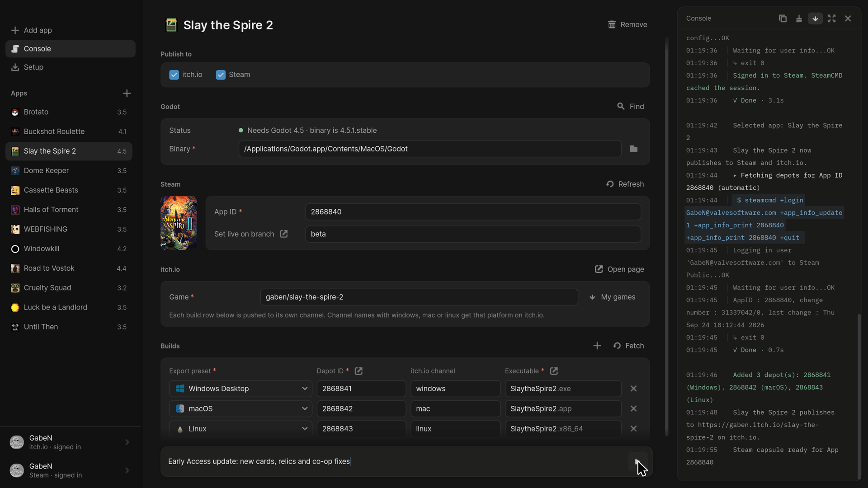This screenshot has width=868, height=488.
Task: Open Depot ID external link icon
Action: tap(359, 371)
